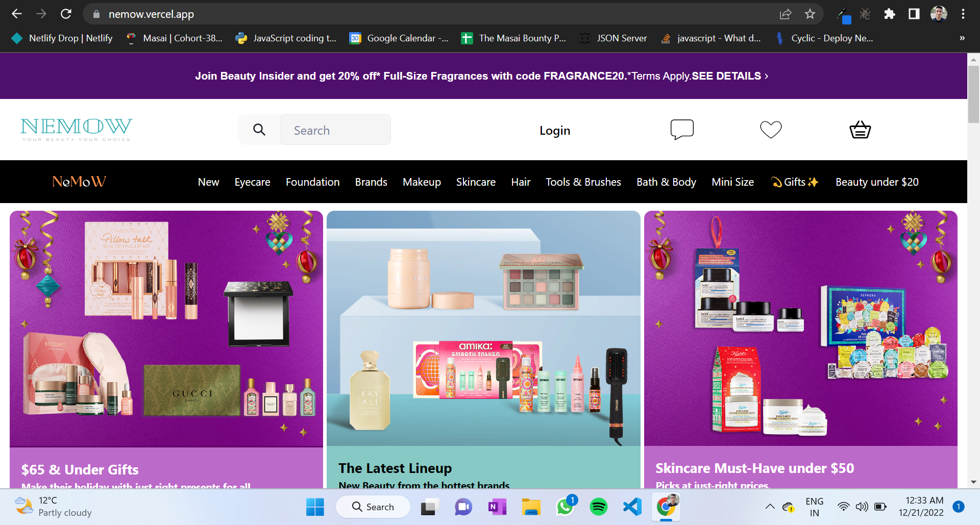980x525 pixels.
Task: Click the share page icon in address bar
Action: [786, 14]
